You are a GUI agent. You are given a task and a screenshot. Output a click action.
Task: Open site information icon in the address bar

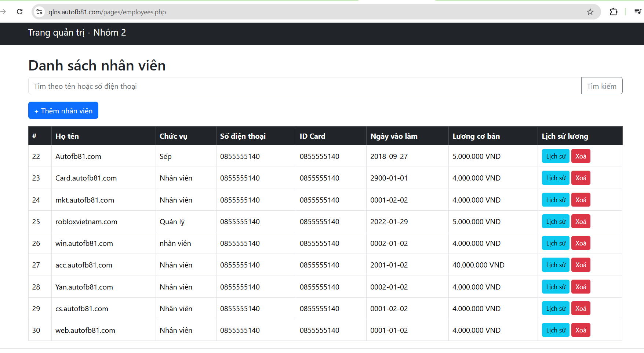[x=39, y=12]
